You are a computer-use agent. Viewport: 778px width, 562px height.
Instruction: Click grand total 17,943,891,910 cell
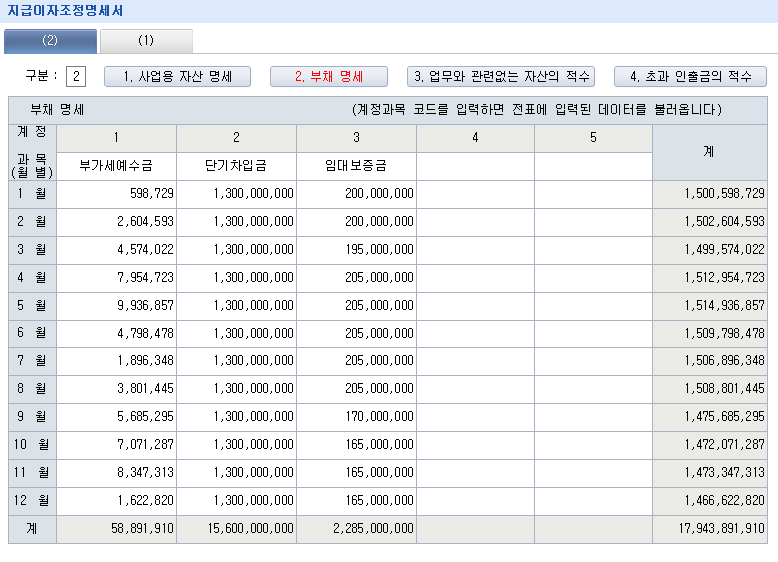[x=710, y=529]
